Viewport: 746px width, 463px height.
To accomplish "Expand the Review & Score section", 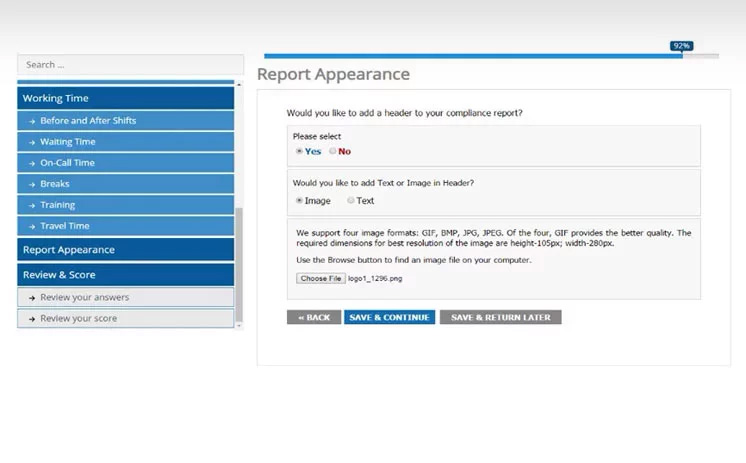I will (125, 274).
